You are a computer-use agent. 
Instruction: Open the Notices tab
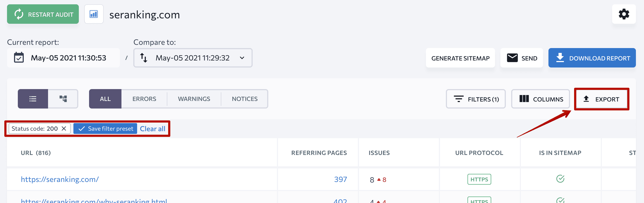pos(245,99)
